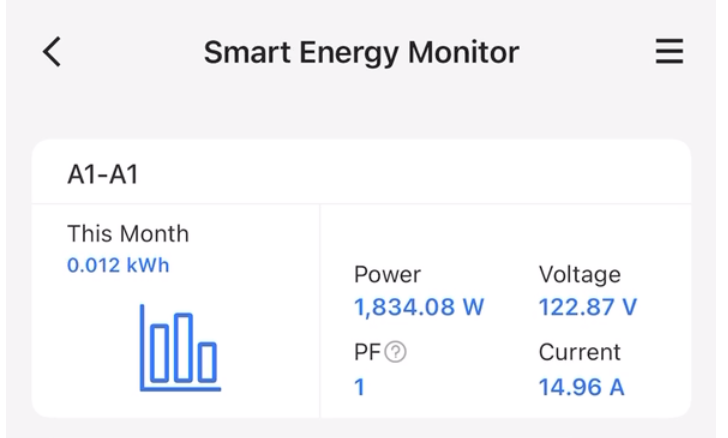Screen dimensions: 728x438
Task: Tap the shortest right bar in chart icon
Action: tap(206, 362)
